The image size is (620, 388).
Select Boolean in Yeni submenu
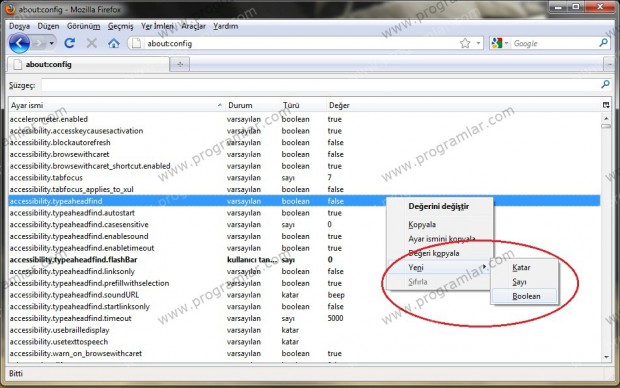(x=524, y=296)
